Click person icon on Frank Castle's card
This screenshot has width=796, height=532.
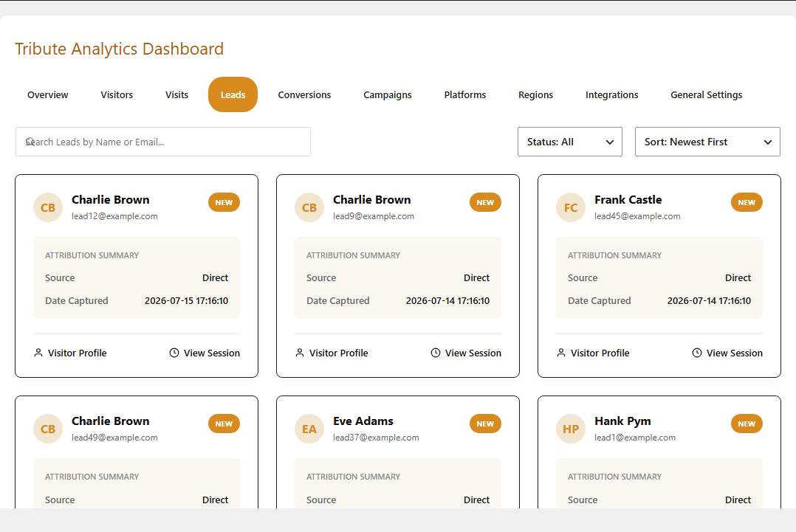click(x=561, y=353)
